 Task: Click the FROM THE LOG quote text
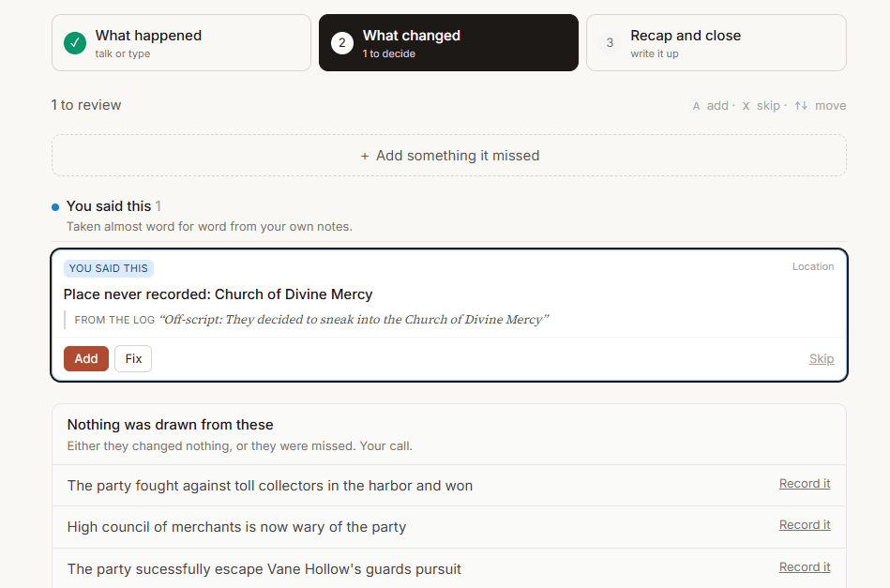coord(311,320)
